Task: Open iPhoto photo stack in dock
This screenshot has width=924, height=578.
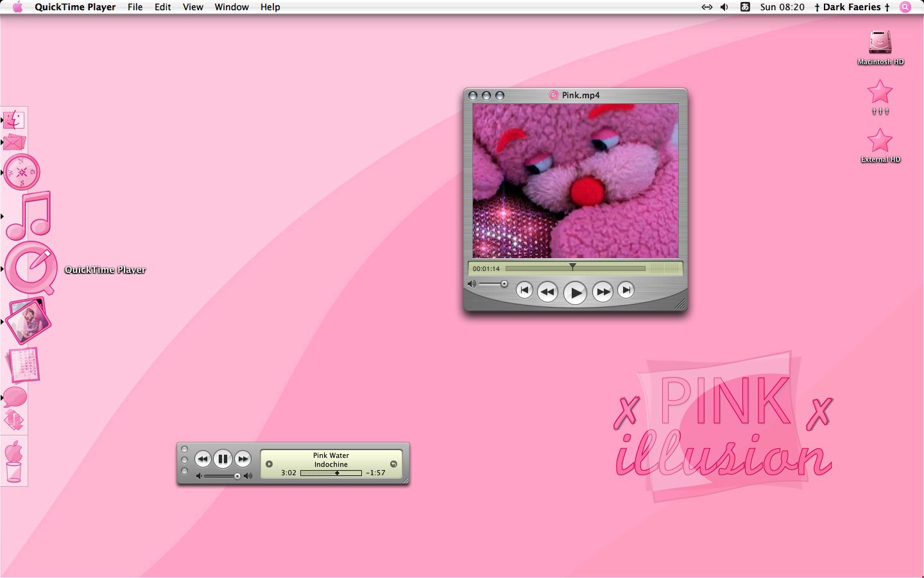Action: (x=28, y=321)
